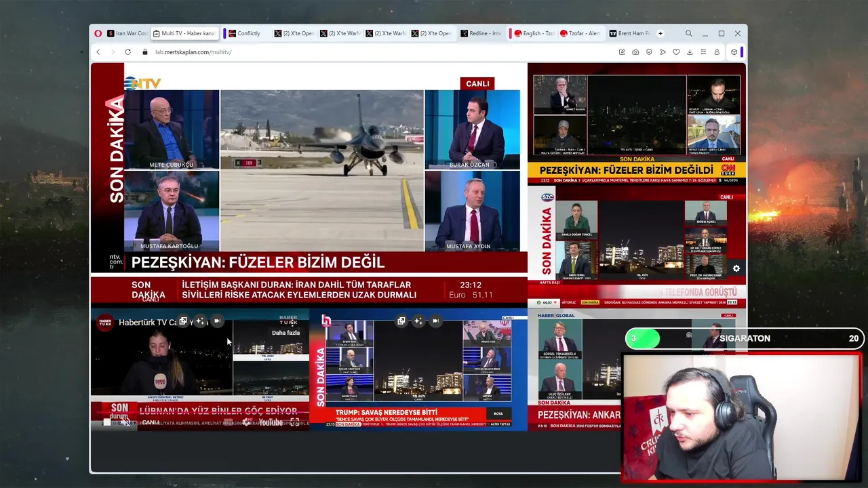Open the player send icon

tap(663, 52)
